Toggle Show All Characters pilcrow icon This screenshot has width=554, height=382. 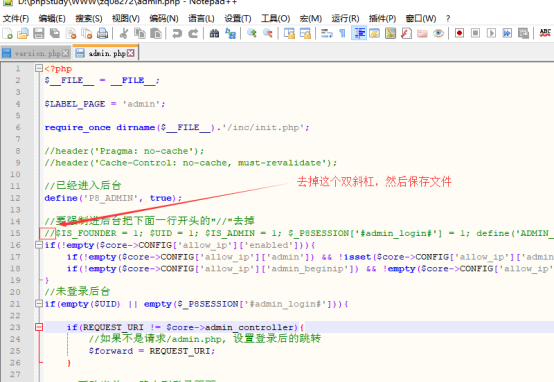pyautogui.click(x=342, y=34)
